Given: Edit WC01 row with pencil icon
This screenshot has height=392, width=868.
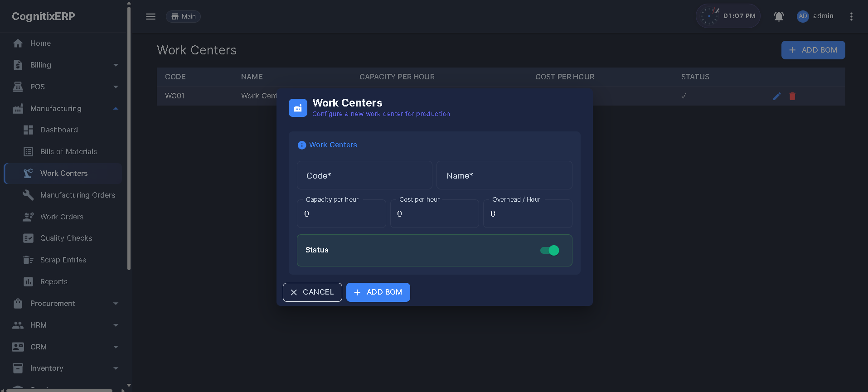Looking at the screenshot, I should 777,96.
